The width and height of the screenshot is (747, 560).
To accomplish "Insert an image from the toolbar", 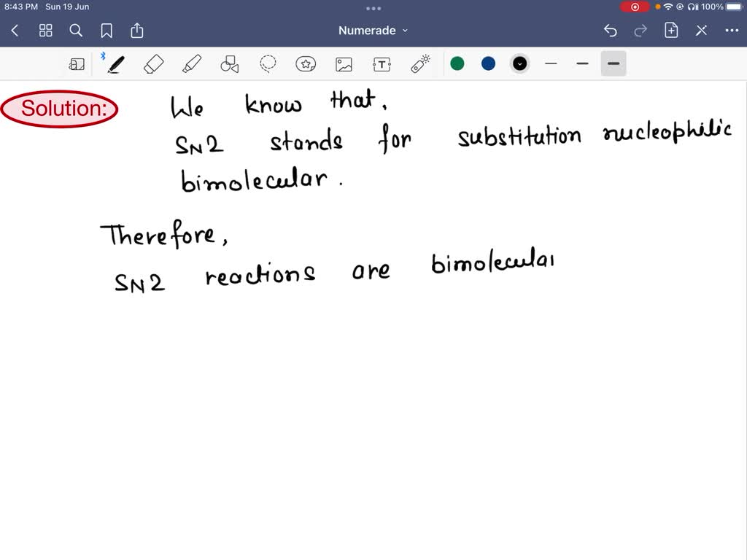I will point(344,64).
